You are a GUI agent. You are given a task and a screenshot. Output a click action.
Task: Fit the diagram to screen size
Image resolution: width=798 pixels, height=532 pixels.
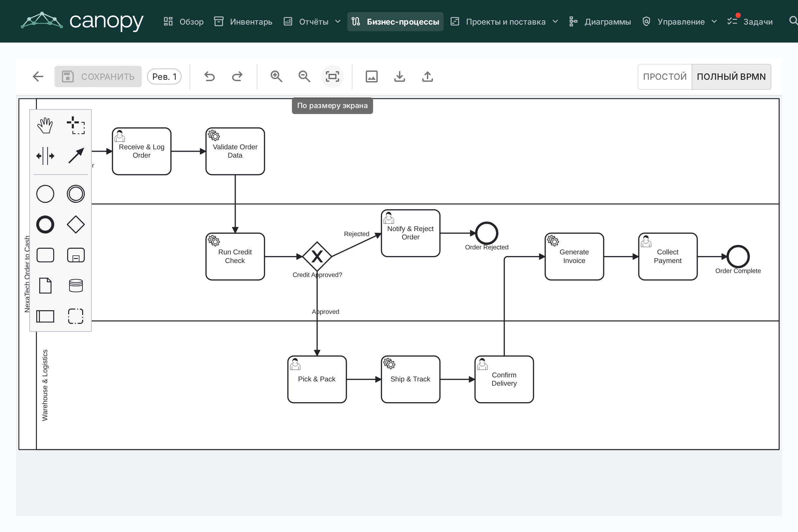(332, 77)
